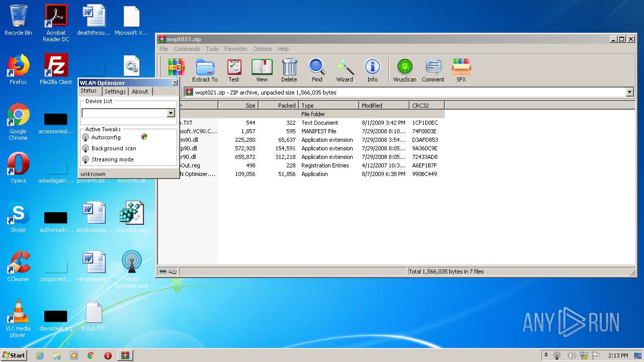Select WLAN Optimizer.exe desktop icon

pos(131,269)
